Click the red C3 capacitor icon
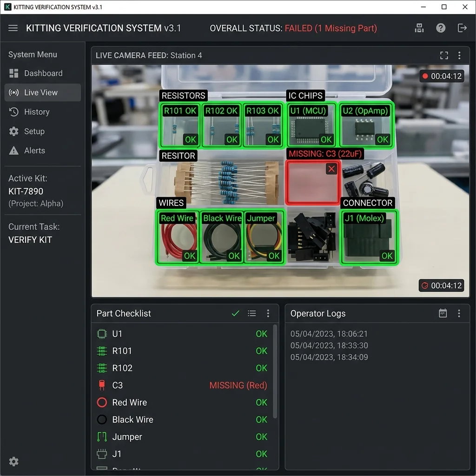The image size is (476, 476). point(102,385)
